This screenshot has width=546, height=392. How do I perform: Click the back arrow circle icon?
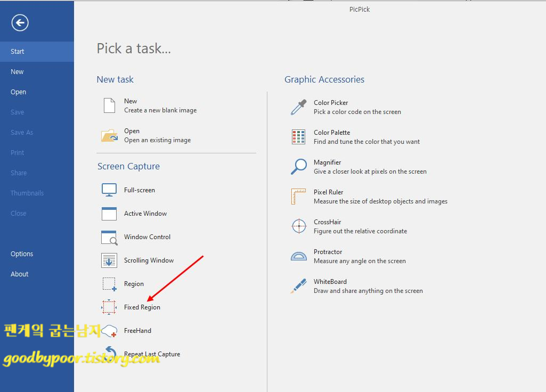click(20, 23)
